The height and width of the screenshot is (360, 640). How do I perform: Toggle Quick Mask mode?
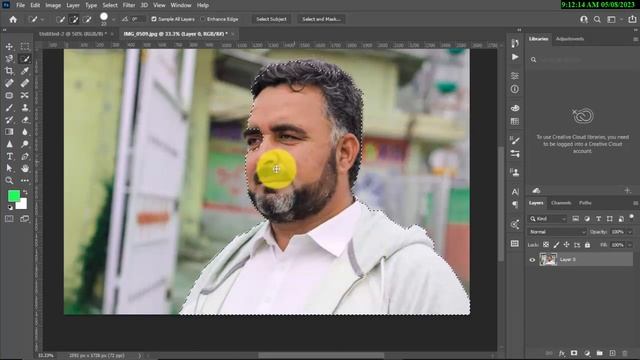pos(9,219)
